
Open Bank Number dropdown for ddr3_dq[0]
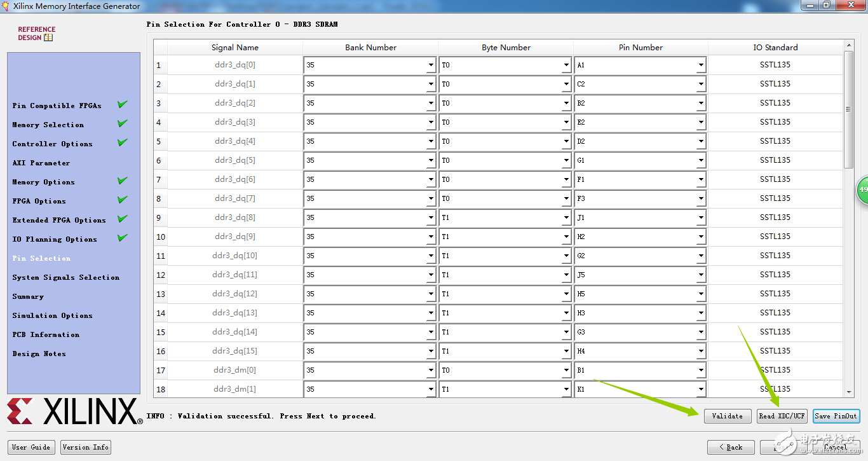pyautogui.click(x=370, y=65)
